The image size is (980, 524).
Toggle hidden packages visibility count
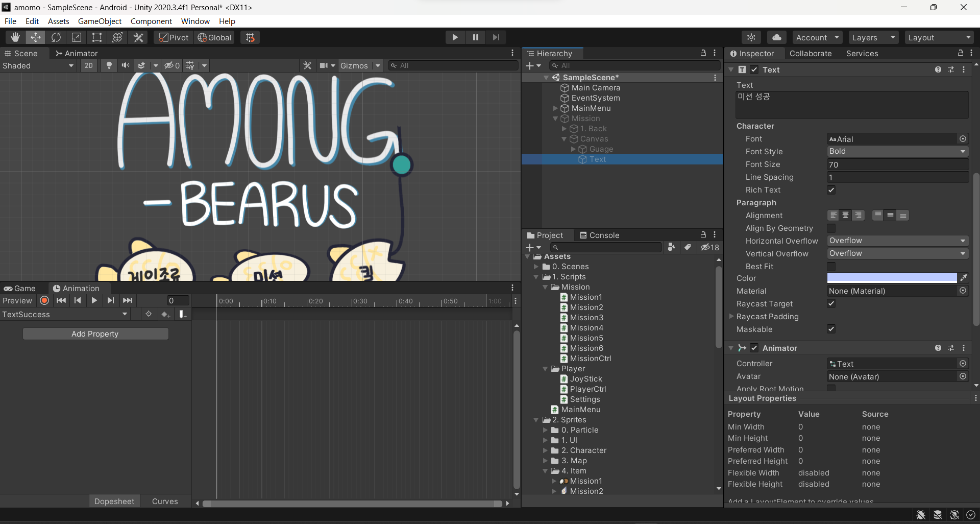[709, 247]
